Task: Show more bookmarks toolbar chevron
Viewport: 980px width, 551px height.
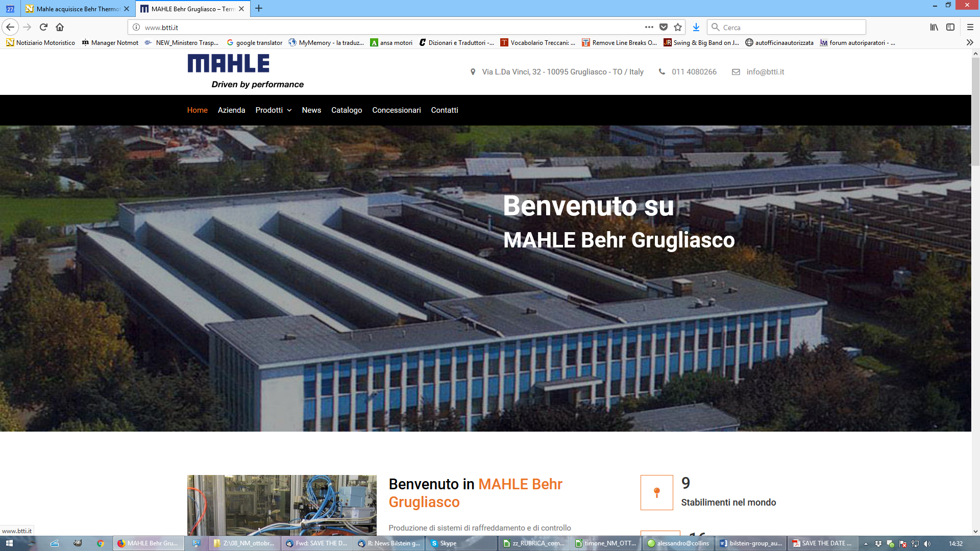Action: click(x=970, y=42)
